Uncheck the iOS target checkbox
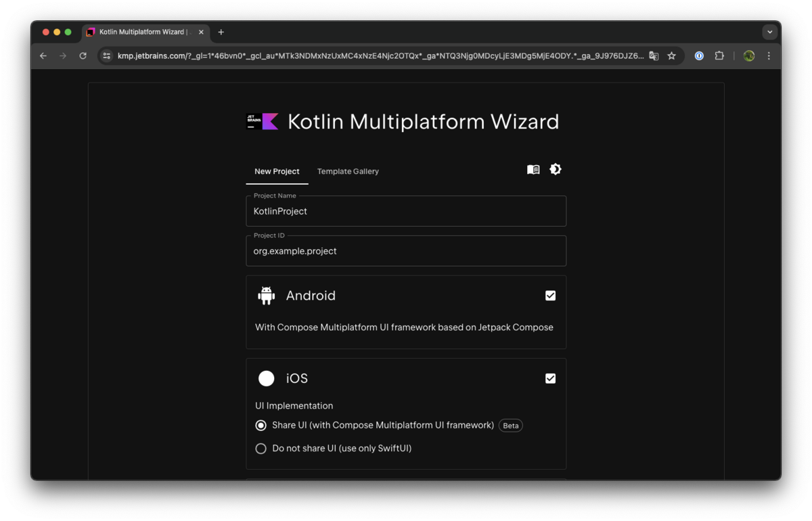This screenshot has height=521, width=812. [x=550, y=378]
